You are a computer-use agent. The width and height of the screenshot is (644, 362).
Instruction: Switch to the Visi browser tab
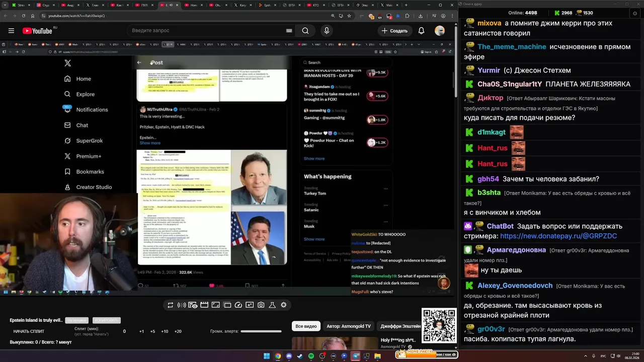[388, 5]
